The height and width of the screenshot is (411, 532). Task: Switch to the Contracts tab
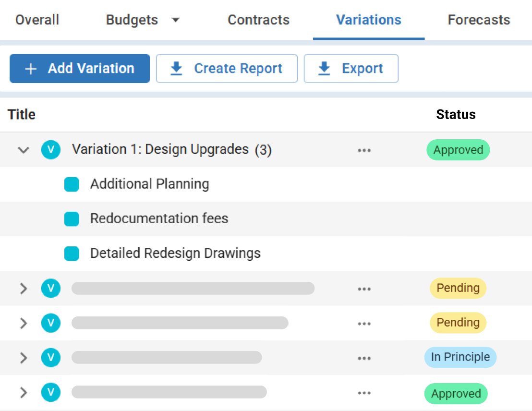click(258, 20)
